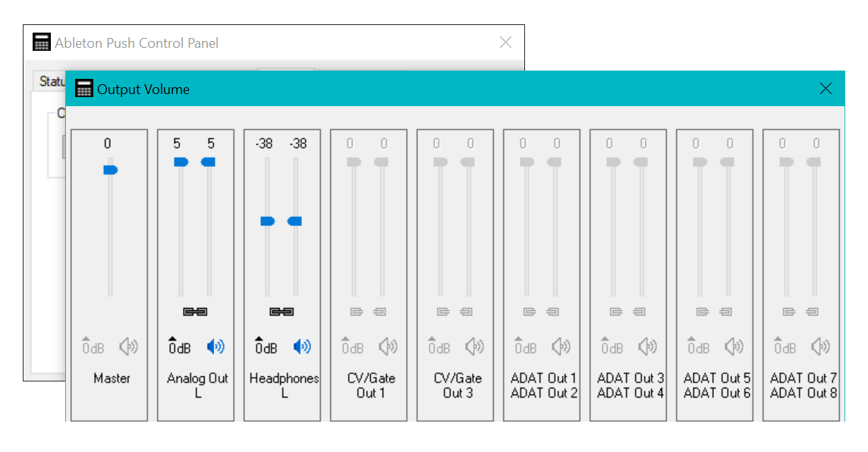The image size is (868, 452).
Task: Mute the Analog Out channel
Action: [x=215, y=347]
